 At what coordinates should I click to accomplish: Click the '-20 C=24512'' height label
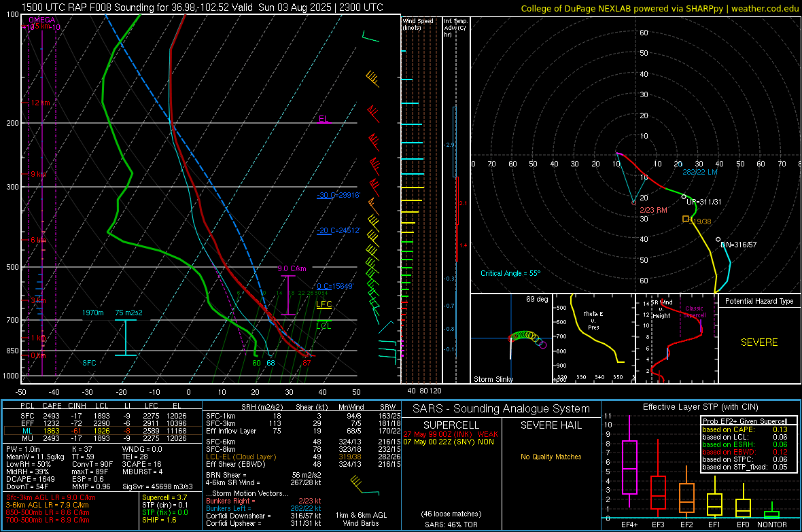pyautogui.click(x=338, y=230)
